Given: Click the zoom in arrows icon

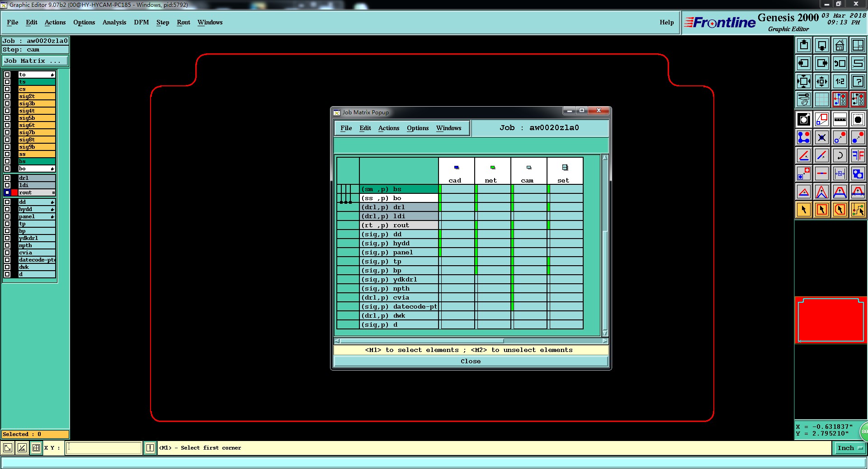Looking at the screenshot, I should [x=822, y=81].
